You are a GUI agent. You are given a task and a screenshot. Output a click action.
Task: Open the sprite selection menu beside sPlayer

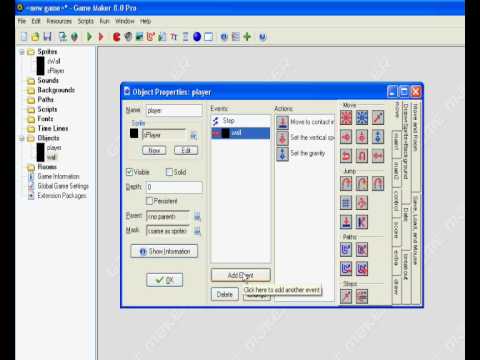point(194,135)
